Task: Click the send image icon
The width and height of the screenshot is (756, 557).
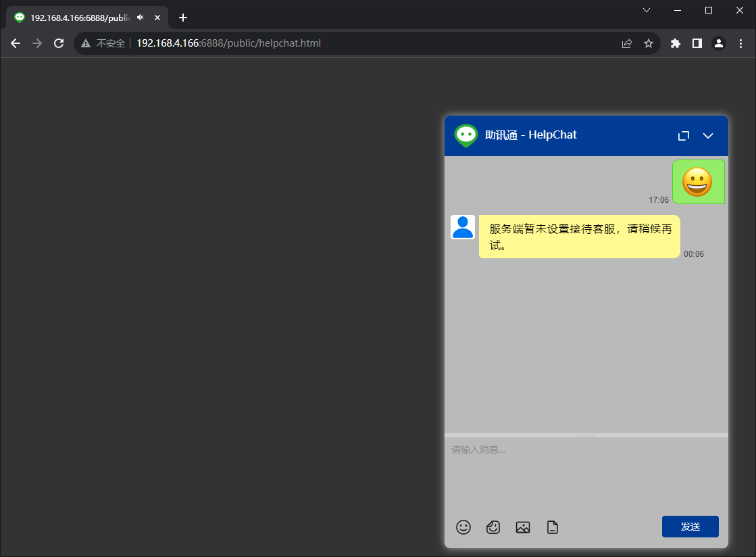Action: tap(523, 527)
